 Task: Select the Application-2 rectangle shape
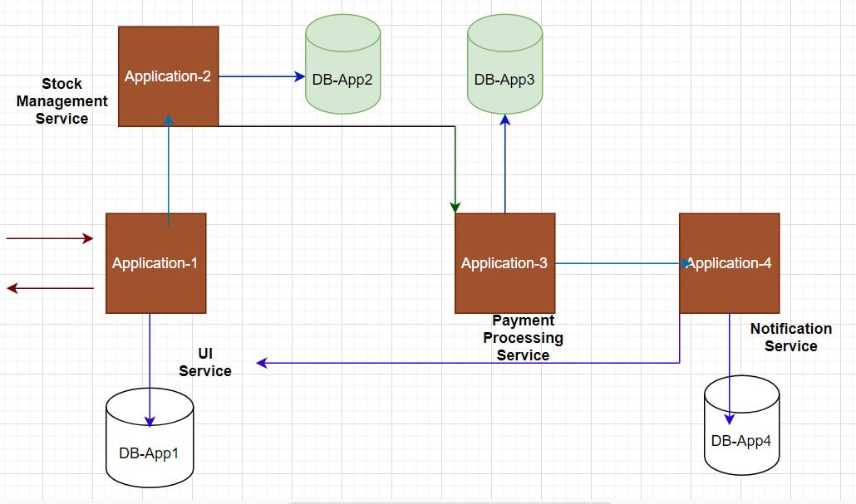pos(169,76)
